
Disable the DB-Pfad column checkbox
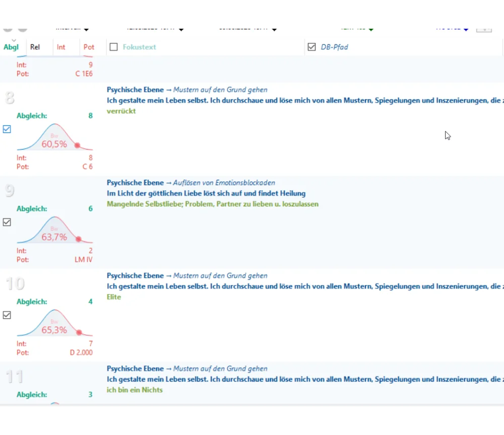click(x=311, y=47)
